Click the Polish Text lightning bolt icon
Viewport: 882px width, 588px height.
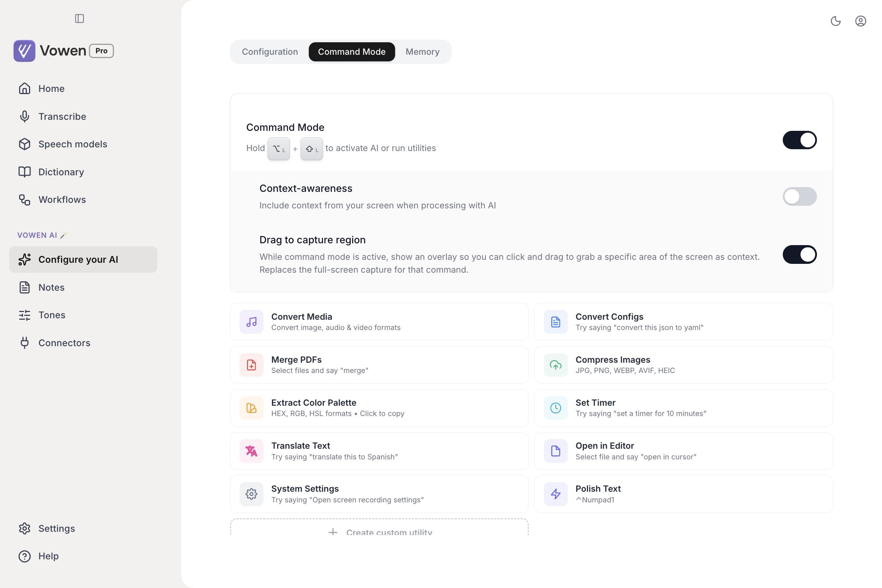555,494
